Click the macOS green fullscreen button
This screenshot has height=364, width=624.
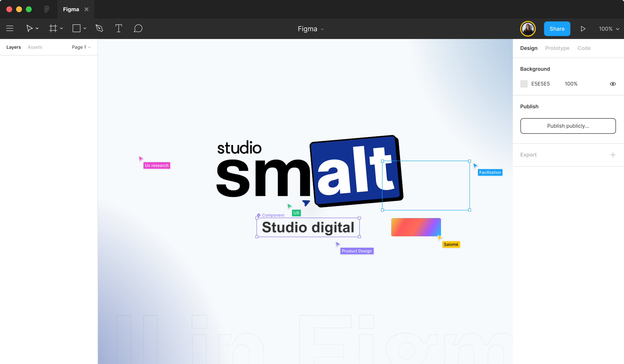coord(29,9)
